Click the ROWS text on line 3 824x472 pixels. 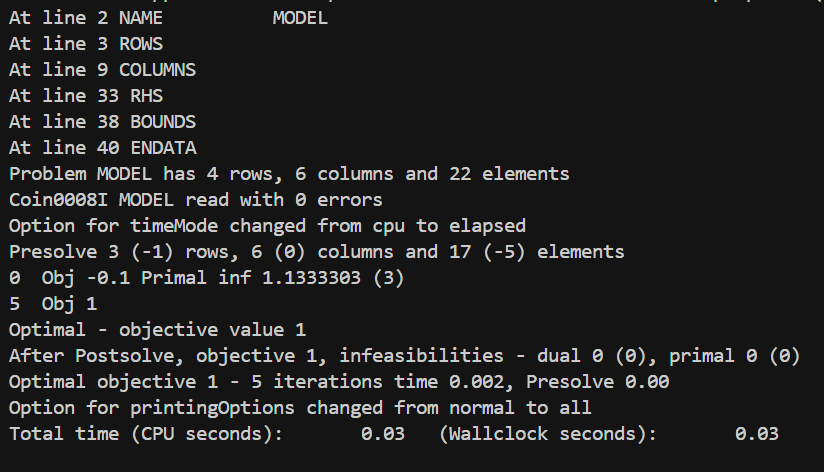click(x=141, y=44)
